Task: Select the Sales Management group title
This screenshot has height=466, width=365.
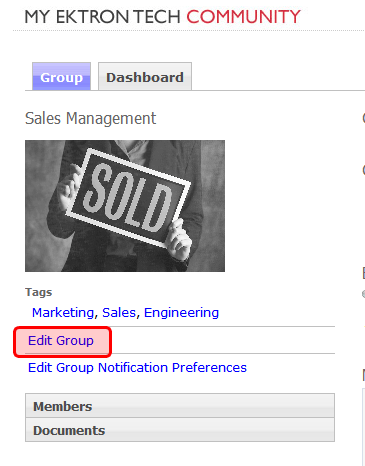Action: (91, 118)
